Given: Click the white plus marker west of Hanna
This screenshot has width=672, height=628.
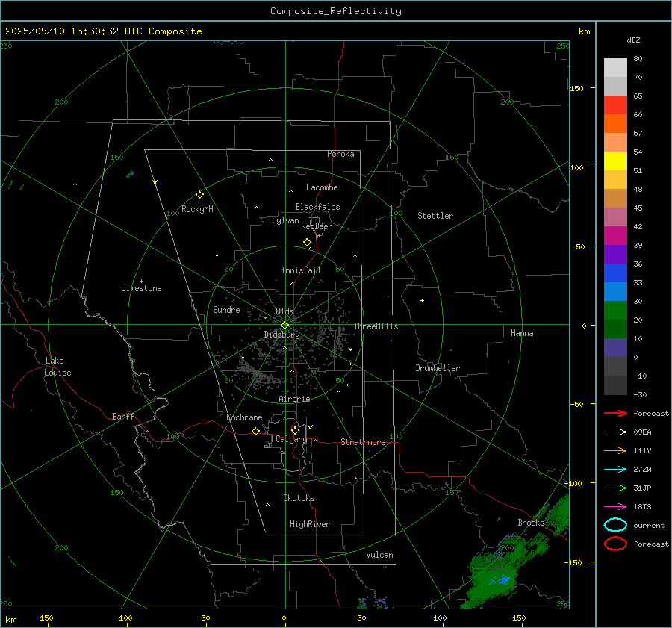Looking at the screenshot, I should [x=422, y=300].
